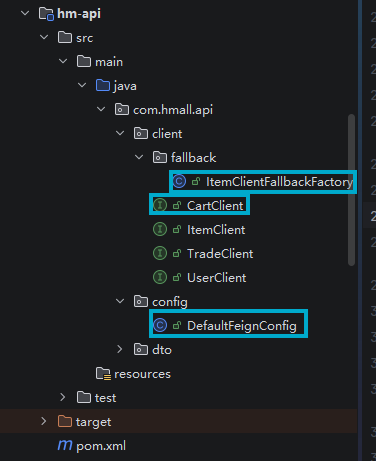Select the main folder name
376x461 pixels.
click(109, 62)
